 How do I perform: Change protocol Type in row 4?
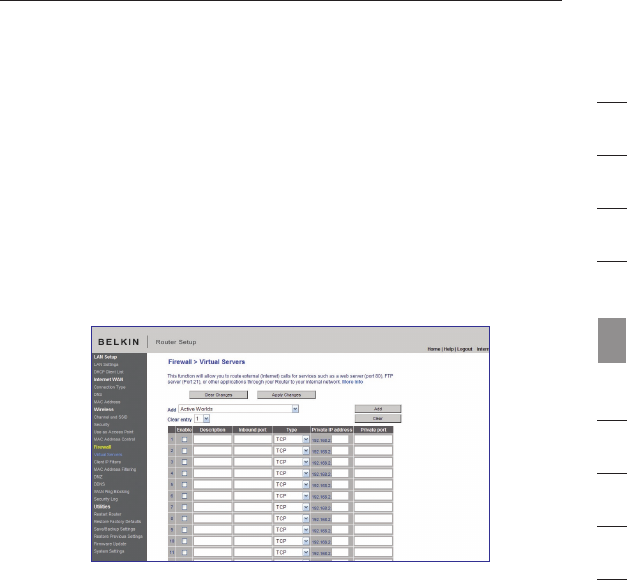coord(292,473)
